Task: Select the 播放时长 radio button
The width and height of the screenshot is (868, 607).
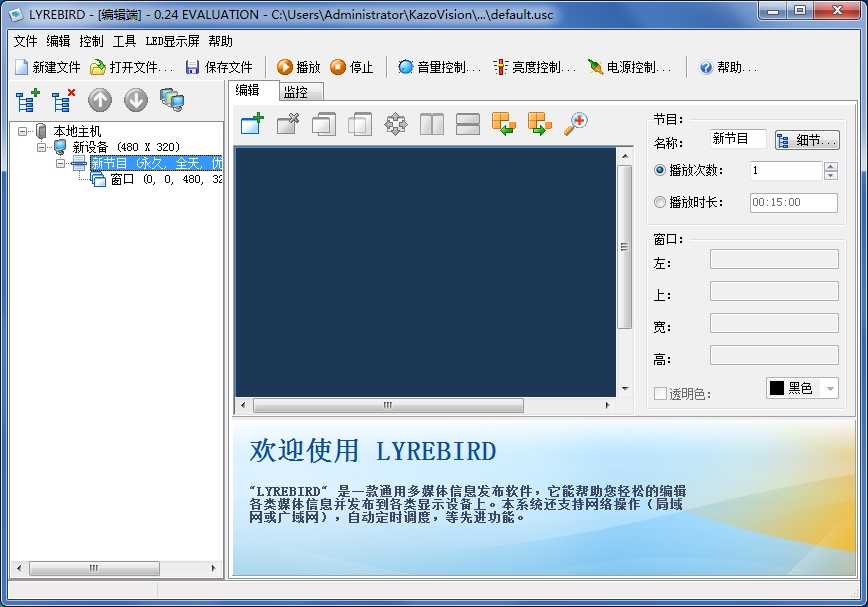Action: tap(659, 203)
